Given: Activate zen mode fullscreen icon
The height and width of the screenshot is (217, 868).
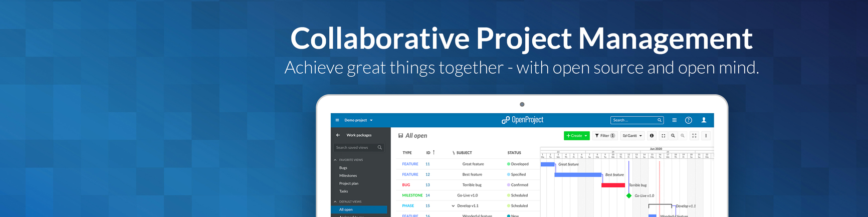Looking at the screenshot, I should [x=694, y=136].
